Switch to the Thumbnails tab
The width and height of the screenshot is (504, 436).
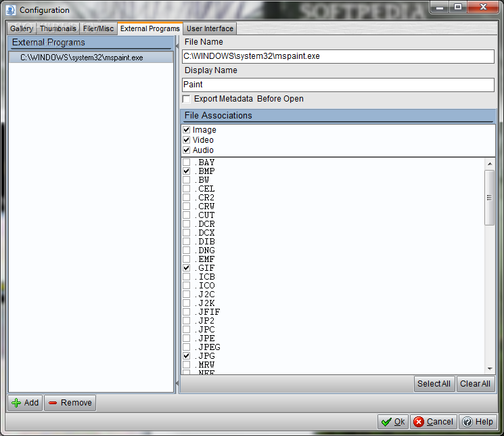click(58, 28)
